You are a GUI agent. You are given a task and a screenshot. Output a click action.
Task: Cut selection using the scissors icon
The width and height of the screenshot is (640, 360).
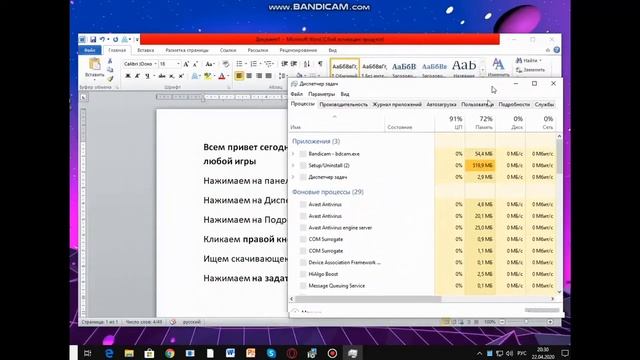[110, 61]
